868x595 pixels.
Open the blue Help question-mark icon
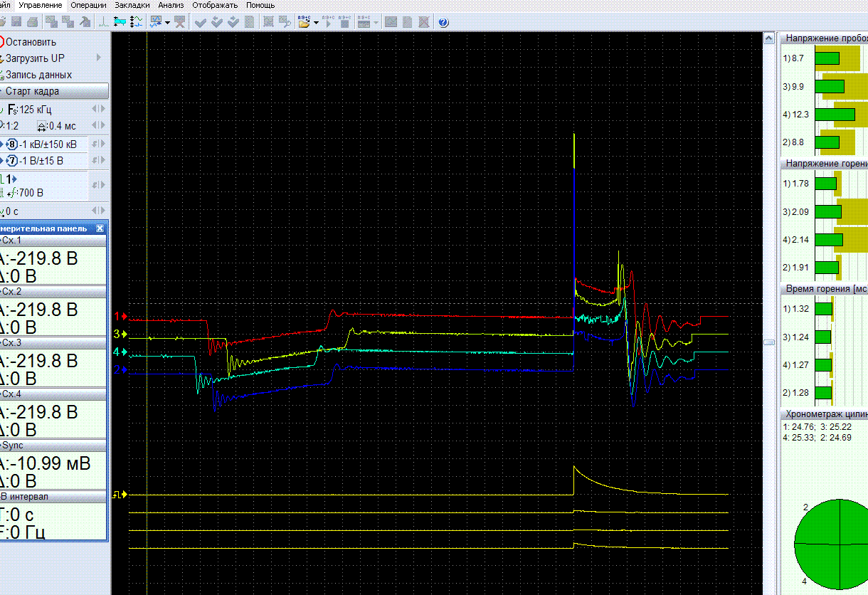click(443, 22)
